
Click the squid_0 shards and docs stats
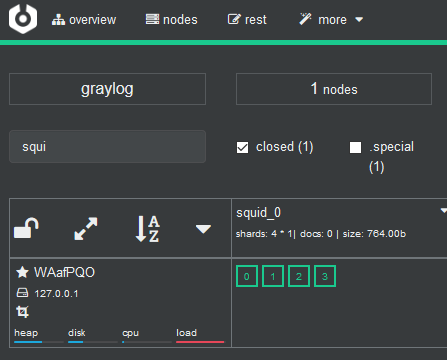tap(321, 234)
